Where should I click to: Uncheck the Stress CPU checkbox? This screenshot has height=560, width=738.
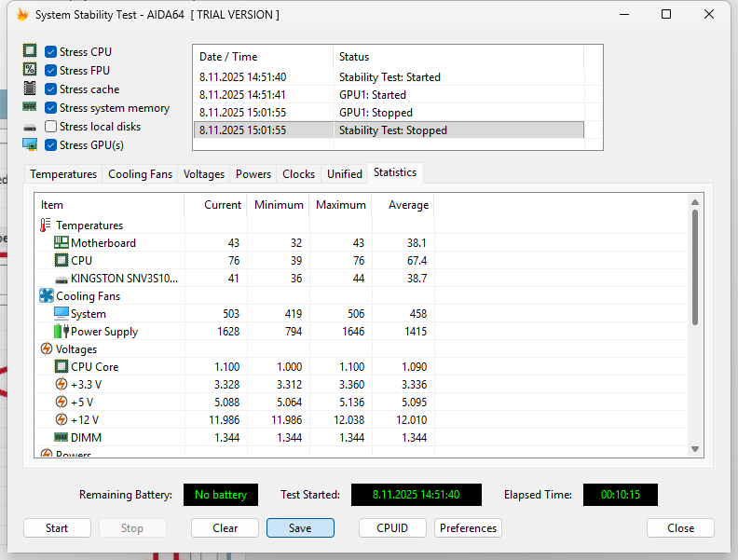click(51, 52)
